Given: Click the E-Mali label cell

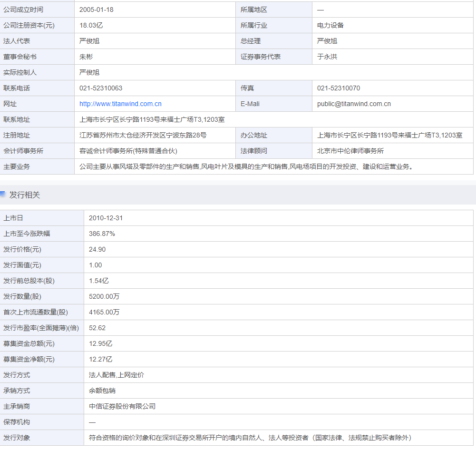Looking at the screenshot, I should pyautogui.click(x=274, y=104).
